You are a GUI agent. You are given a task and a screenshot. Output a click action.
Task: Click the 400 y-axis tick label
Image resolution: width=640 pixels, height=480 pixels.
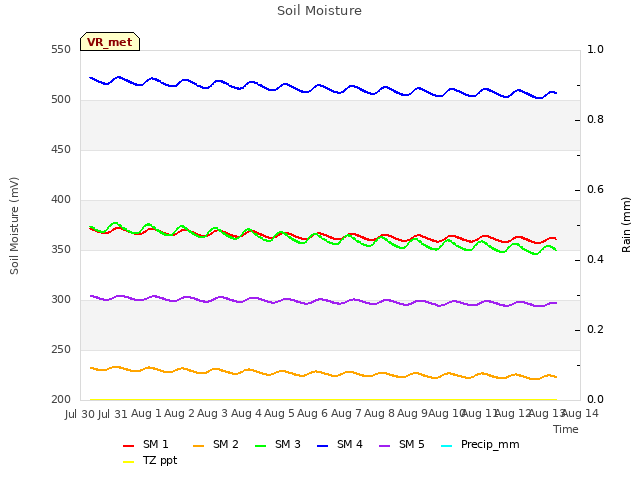[61, 200]
